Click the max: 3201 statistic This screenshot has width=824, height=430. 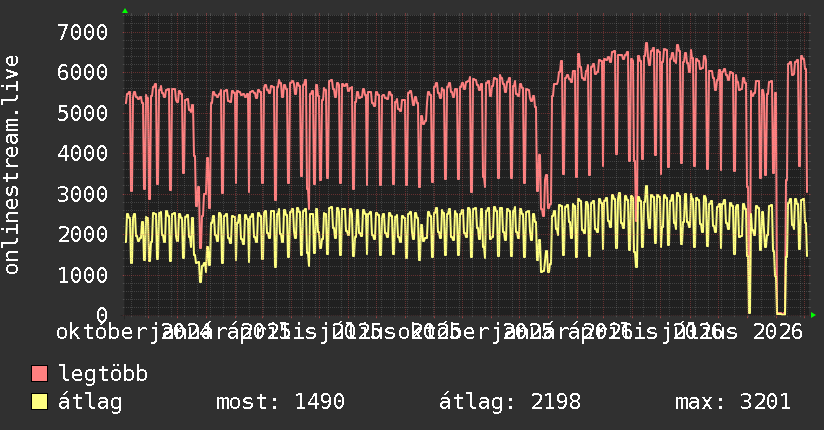tap(733, 402)
